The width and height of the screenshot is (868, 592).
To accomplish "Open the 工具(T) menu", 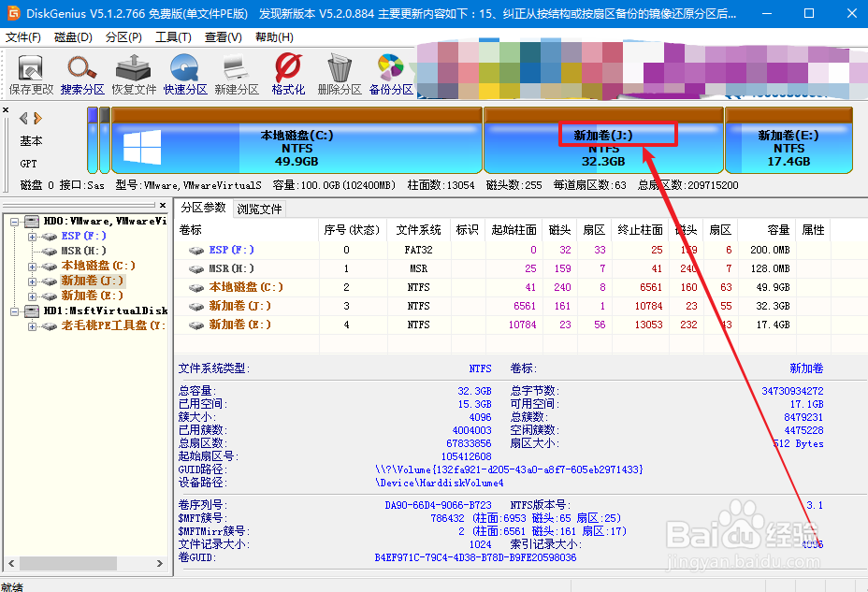I will 173,37.
